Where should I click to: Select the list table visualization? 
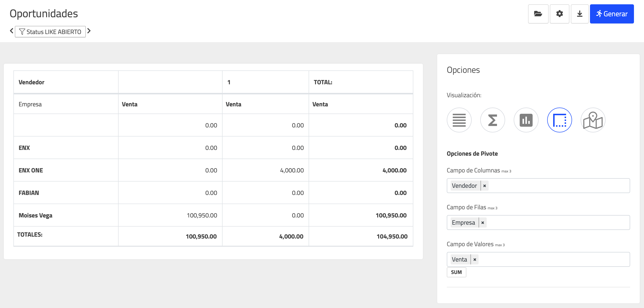[x=459, y=120]
